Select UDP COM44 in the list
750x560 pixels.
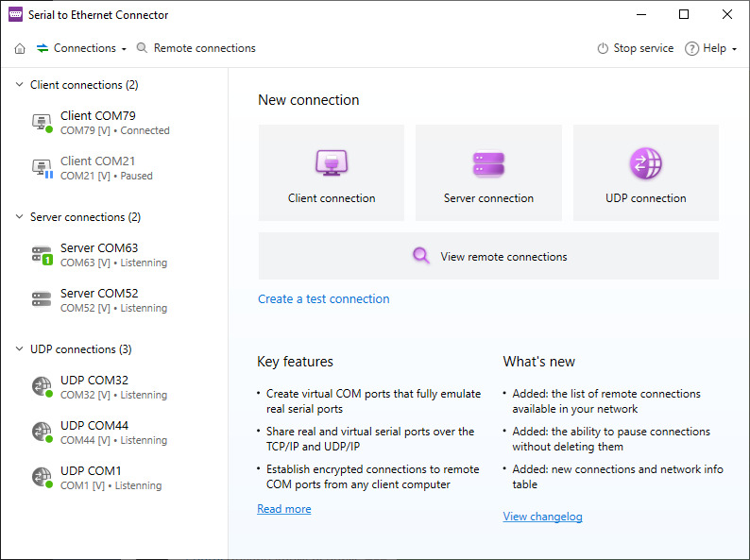point(115,433)
